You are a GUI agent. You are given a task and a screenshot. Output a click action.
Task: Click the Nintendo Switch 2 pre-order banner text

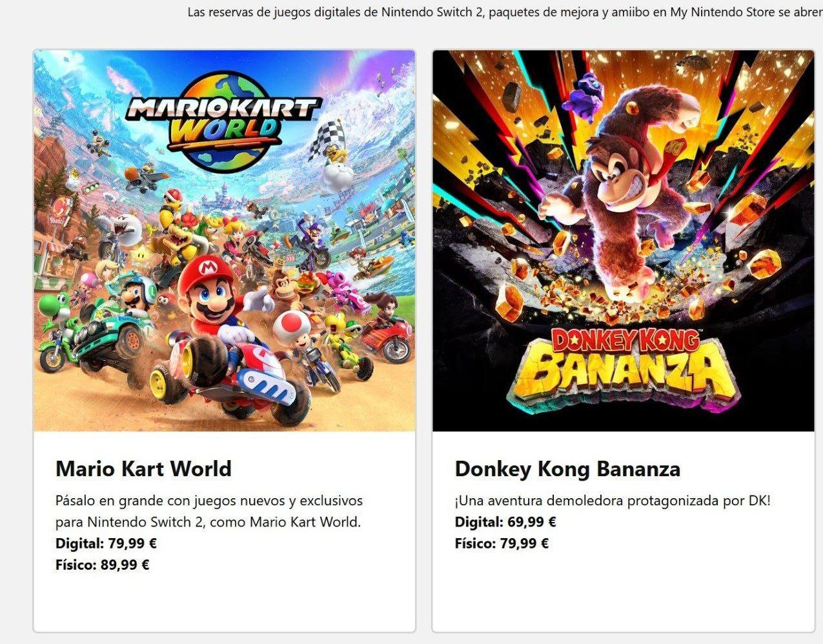[x=505, y=12]
